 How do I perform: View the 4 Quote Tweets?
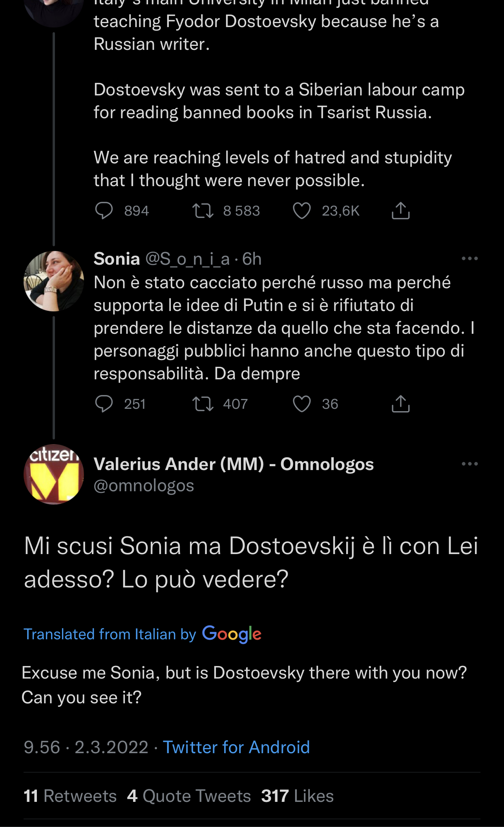189,796
